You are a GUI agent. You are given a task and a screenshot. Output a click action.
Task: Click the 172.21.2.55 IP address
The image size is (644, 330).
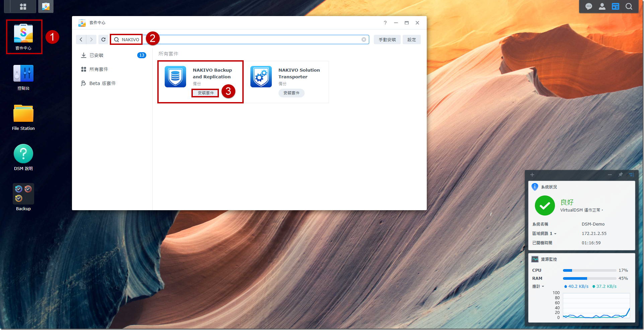click(594, 234)
